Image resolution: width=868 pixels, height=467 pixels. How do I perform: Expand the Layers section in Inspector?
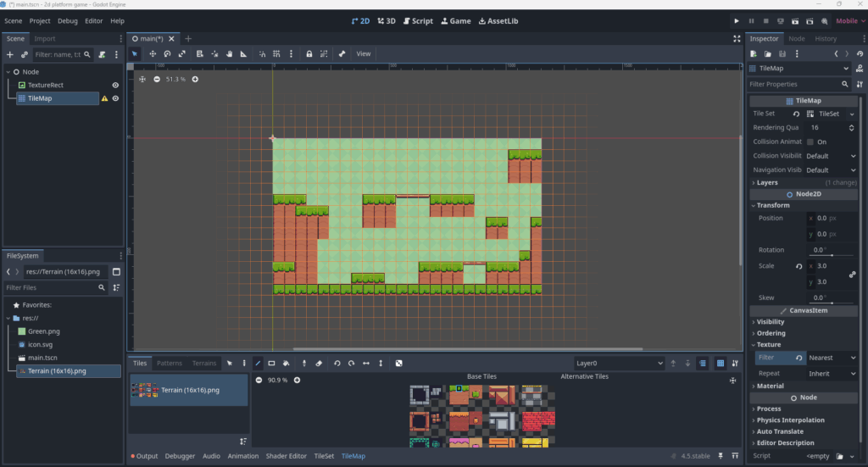[767, 182]
